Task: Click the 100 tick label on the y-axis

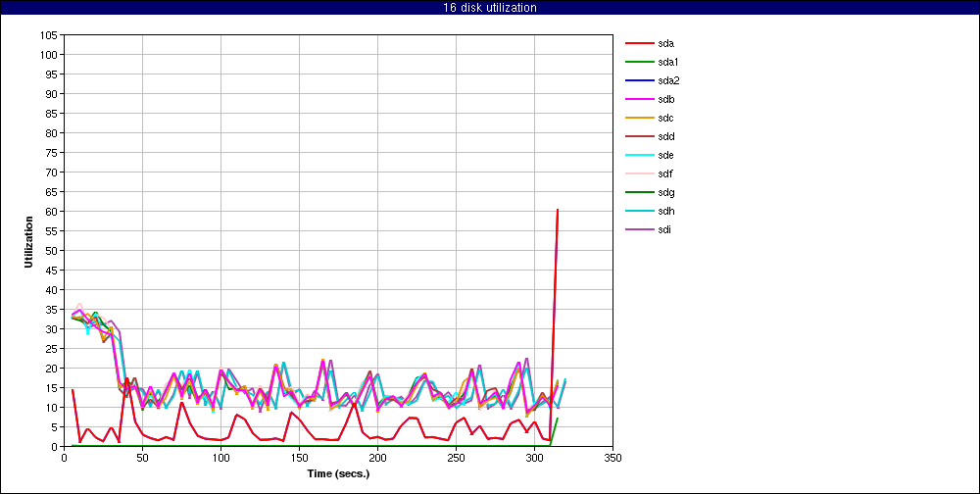Action: (x=48, y=55)
